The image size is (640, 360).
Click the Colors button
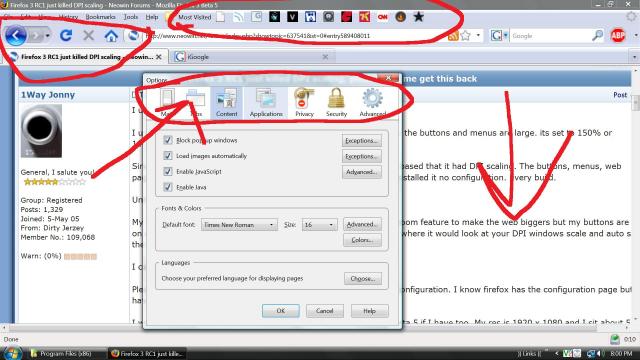coord(362,240)
